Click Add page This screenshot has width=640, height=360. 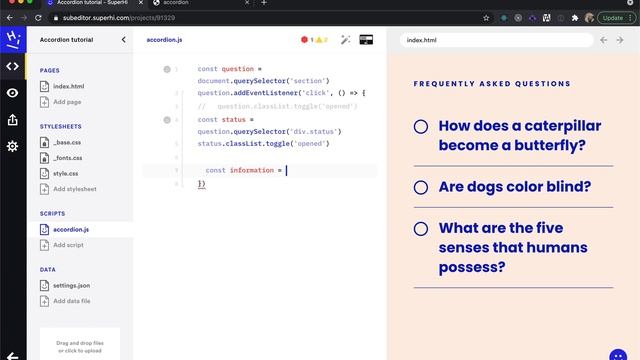tap(67, 102)
